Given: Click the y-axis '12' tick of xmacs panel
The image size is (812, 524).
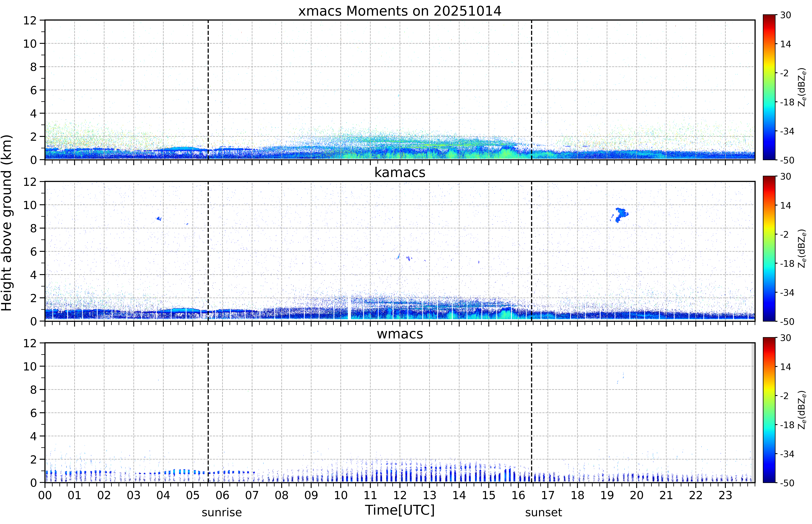Looking at the screenshot, I should pos(30,20).
